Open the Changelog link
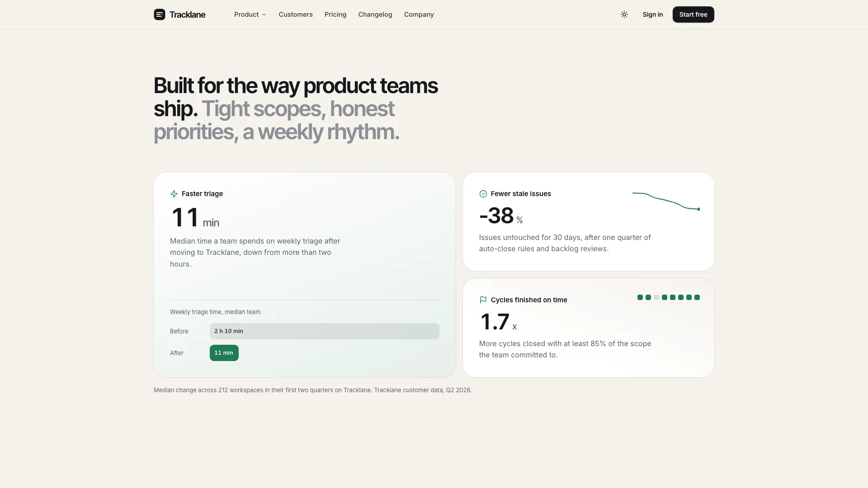 click(375, 14)
